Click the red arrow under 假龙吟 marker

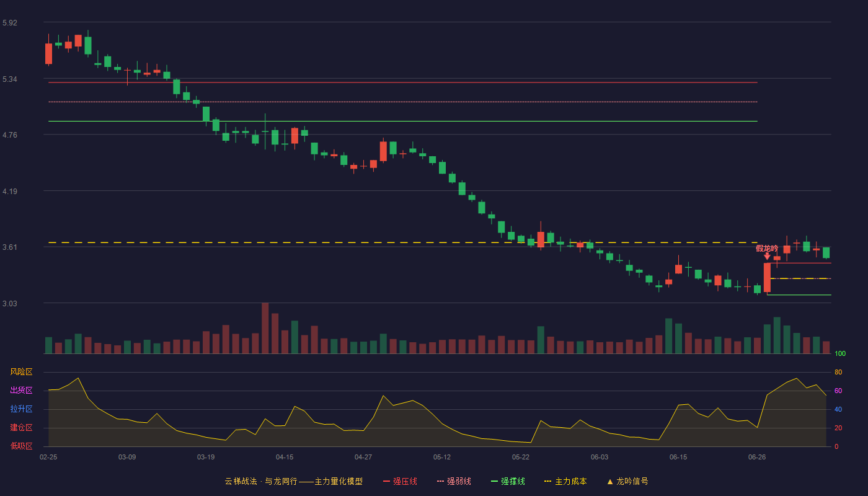point(767,256)
